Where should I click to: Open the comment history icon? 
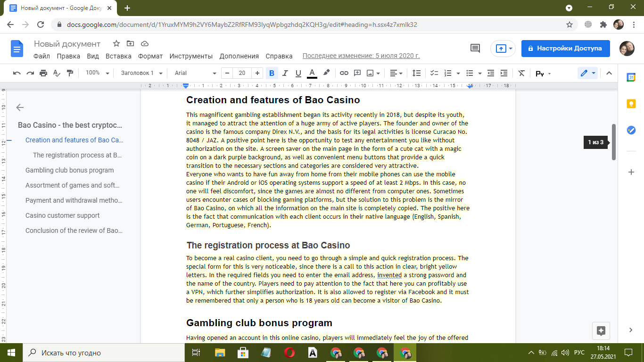475,48
